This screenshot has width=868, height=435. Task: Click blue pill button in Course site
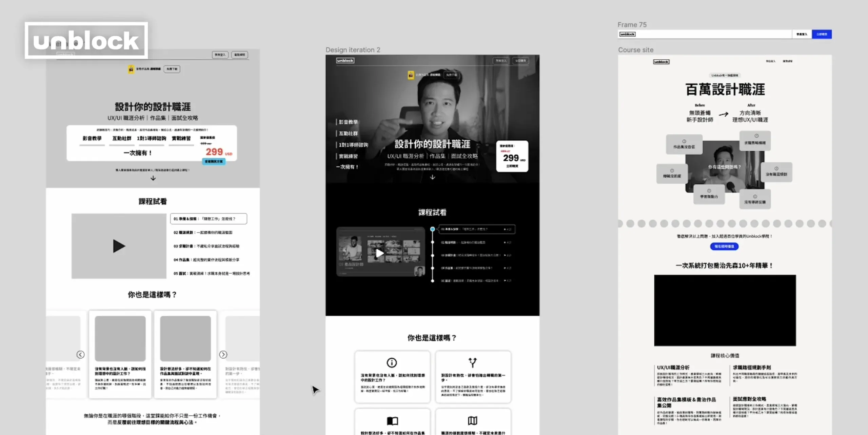[x=724, y=246]
